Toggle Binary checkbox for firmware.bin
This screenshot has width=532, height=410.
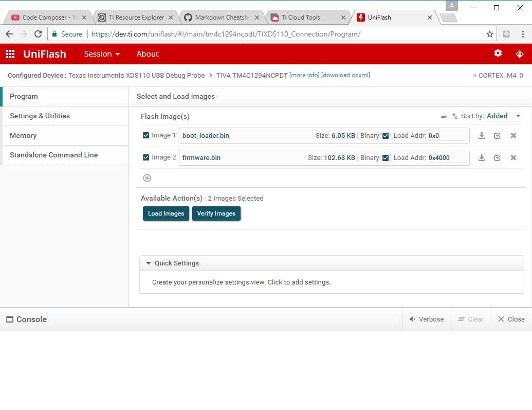pyautogui.click(x=386, y=158)
